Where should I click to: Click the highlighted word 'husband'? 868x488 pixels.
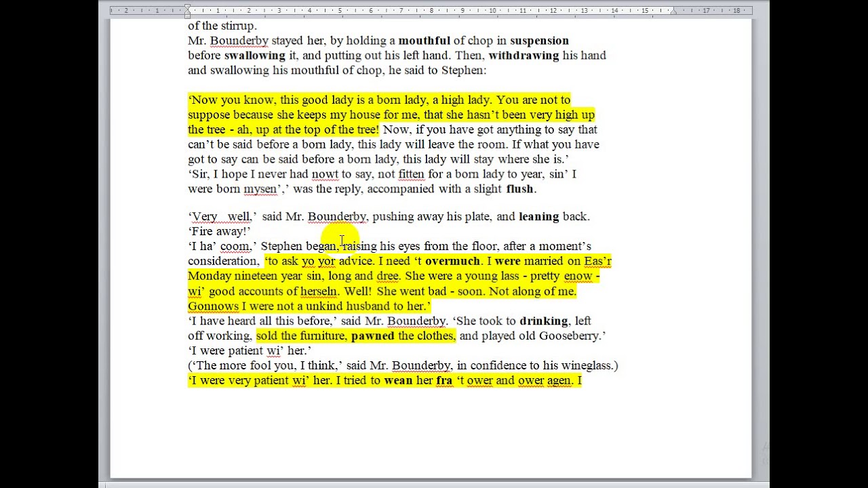click(368, 306)
